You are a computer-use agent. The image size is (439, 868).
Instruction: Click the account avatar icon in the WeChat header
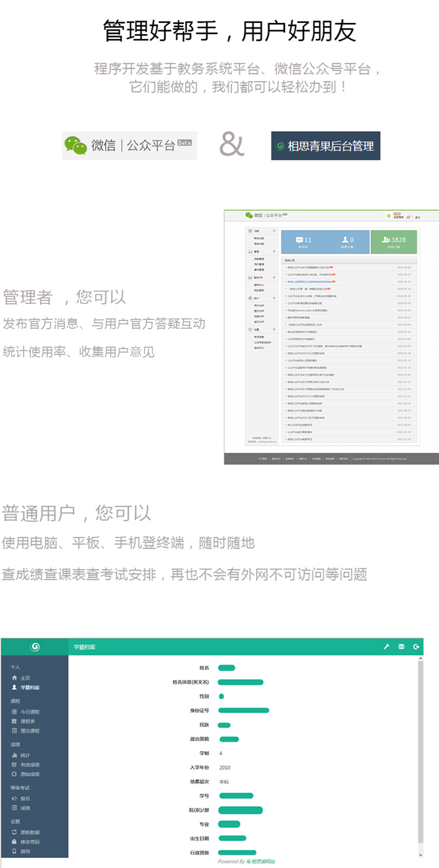point(388,216)
